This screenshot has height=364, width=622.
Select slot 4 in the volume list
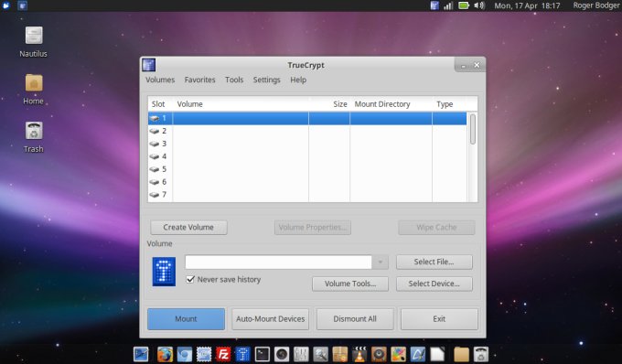pyautogui.click(x=307, y=156)
